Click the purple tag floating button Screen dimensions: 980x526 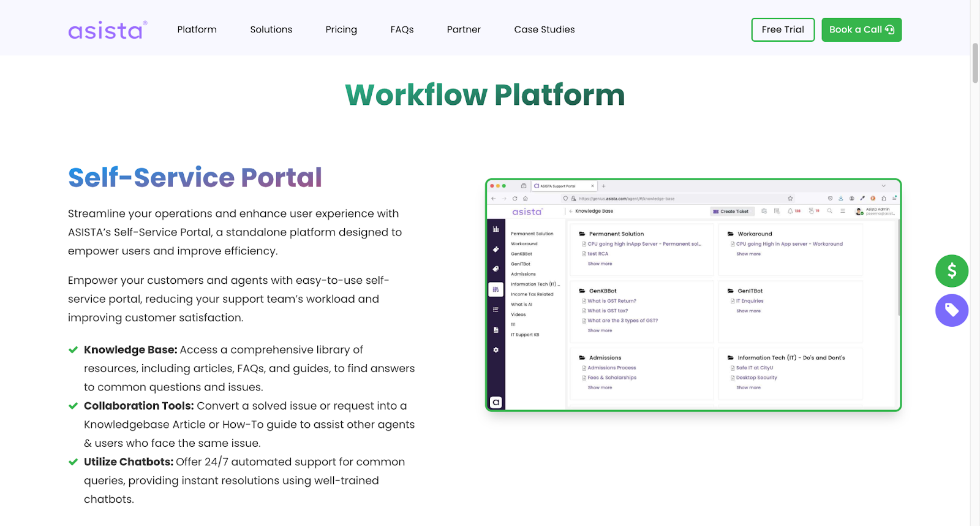[x=952, y=310]
